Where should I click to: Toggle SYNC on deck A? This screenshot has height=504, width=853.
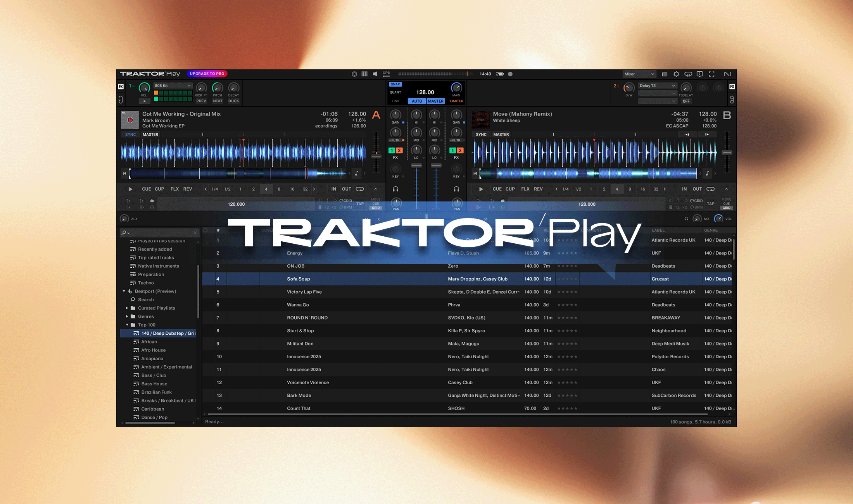(x=130, y=134)
